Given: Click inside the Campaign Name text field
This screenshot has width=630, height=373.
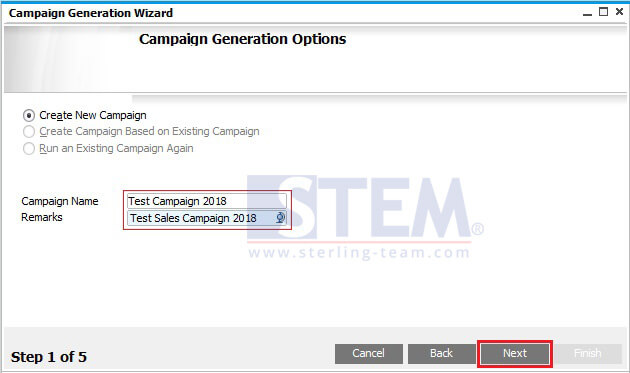Looking at the screenshot, I should [207, 201].
